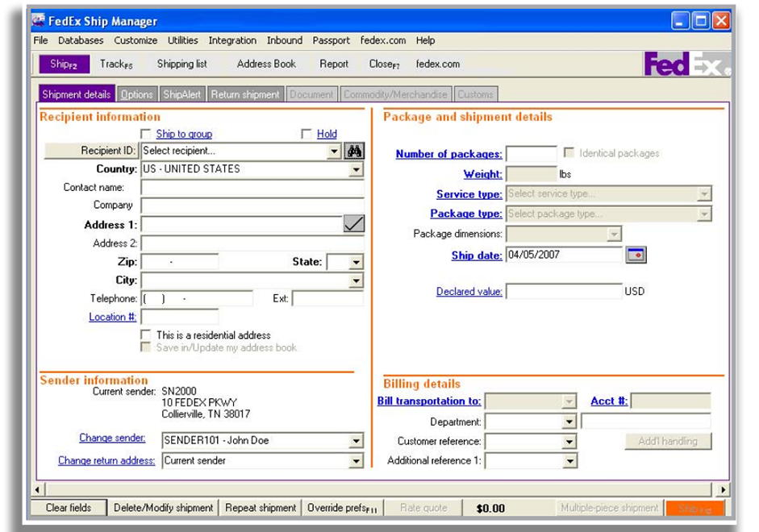The image size is (759, 532).
Task: Expand the Country dropdown list
Action: coord(355,169)
